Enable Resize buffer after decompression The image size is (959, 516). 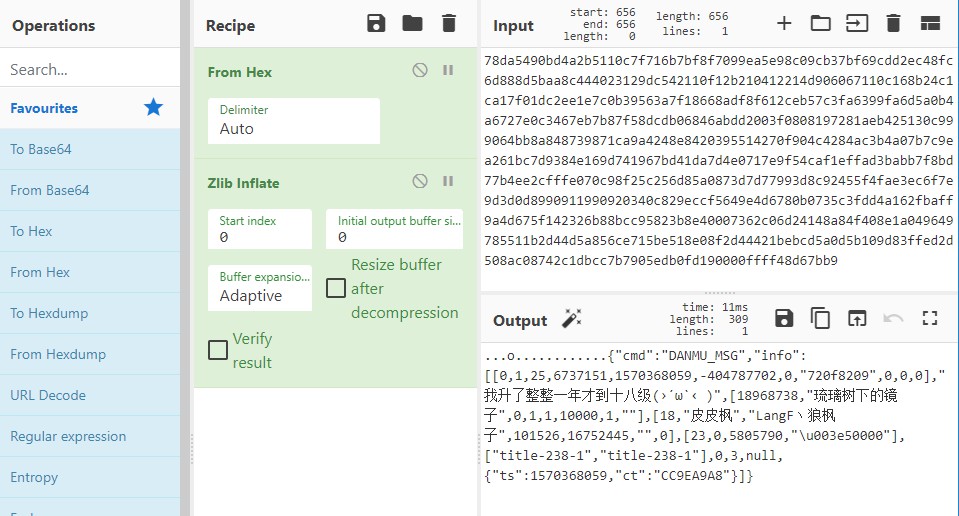(x=336, y=288)
